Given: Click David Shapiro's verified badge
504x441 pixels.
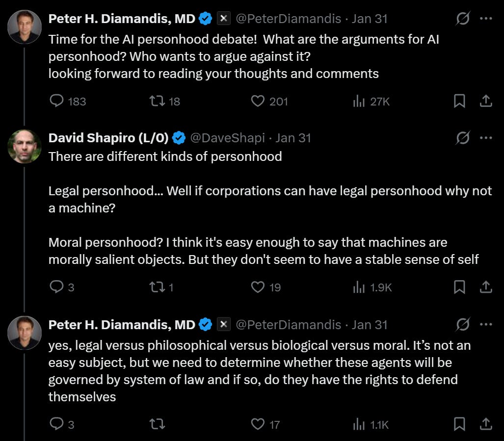Looking at the screenshot, I should [x=179, y=138].
